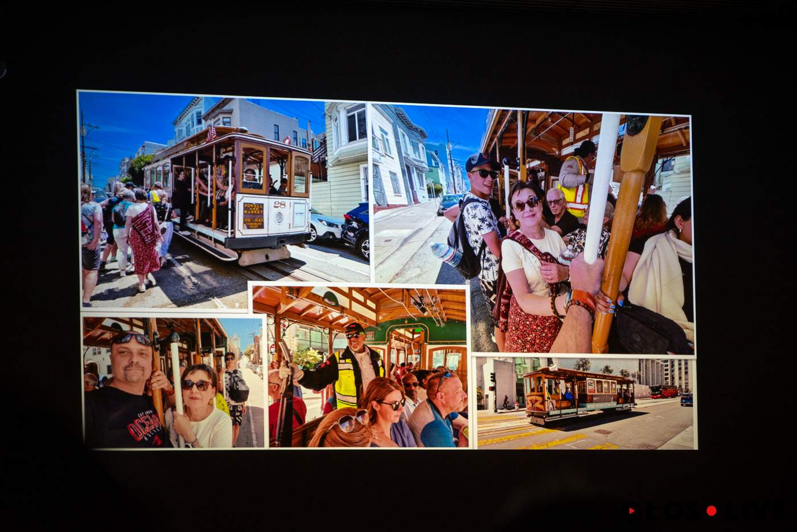Click the red play triangle in the watermark
This screenshot has height=532, width=797.
pyautogui.click(x=632, y=511)
